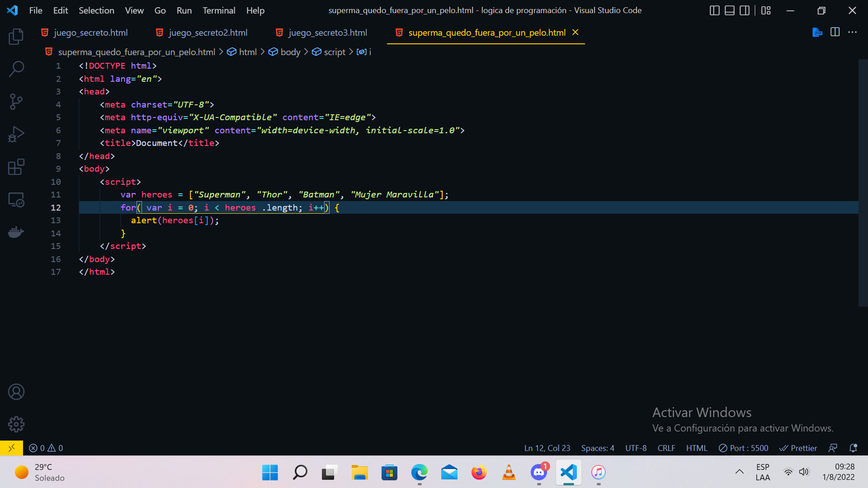Open the Manage gear menu

click(x=16, y=424)
